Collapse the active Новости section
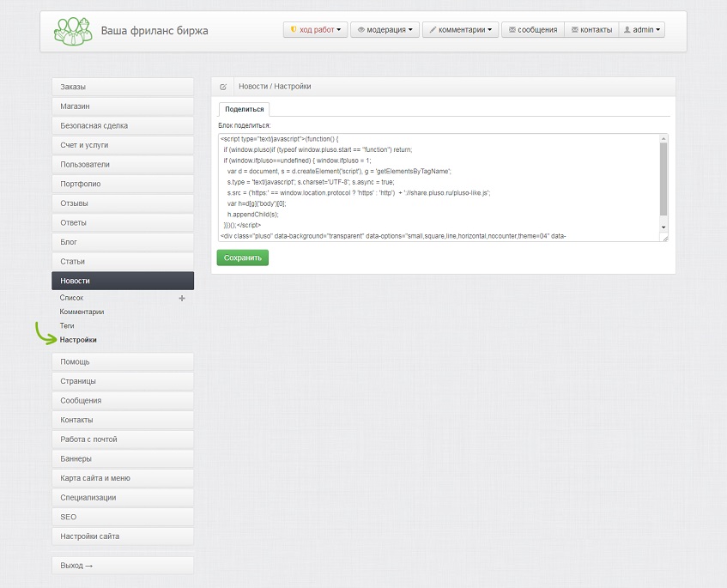The image size is (727, 588). [x=123, y=281]
